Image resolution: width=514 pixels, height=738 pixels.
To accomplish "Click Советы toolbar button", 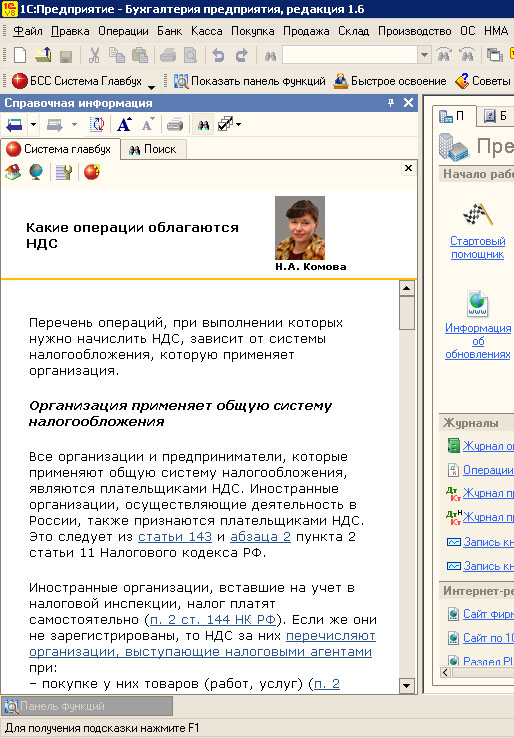I will coord(483,81).
